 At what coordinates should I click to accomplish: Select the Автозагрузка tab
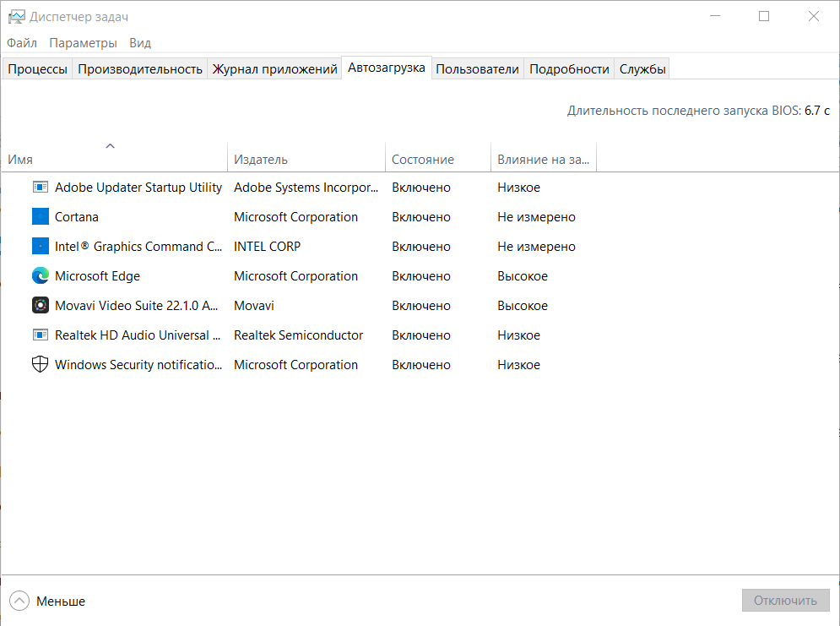click(387, 68)
